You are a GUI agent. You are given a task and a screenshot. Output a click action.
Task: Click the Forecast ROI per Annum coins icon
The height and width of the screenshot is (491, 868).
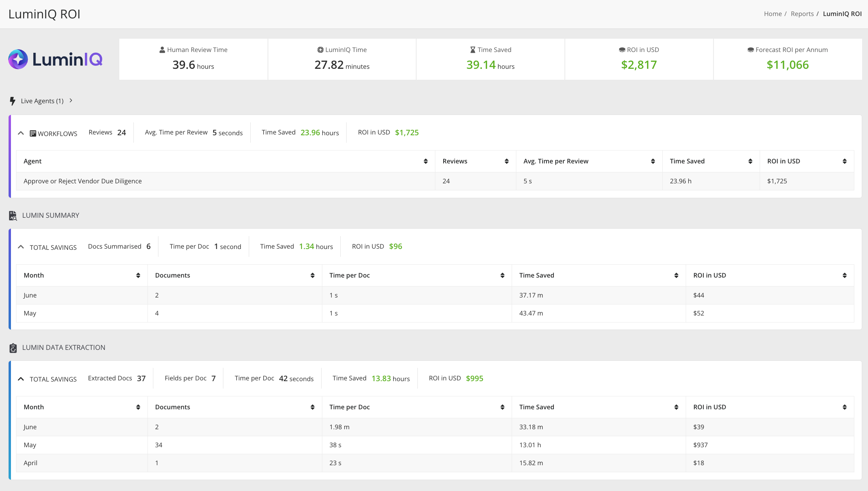coord(751,50)
